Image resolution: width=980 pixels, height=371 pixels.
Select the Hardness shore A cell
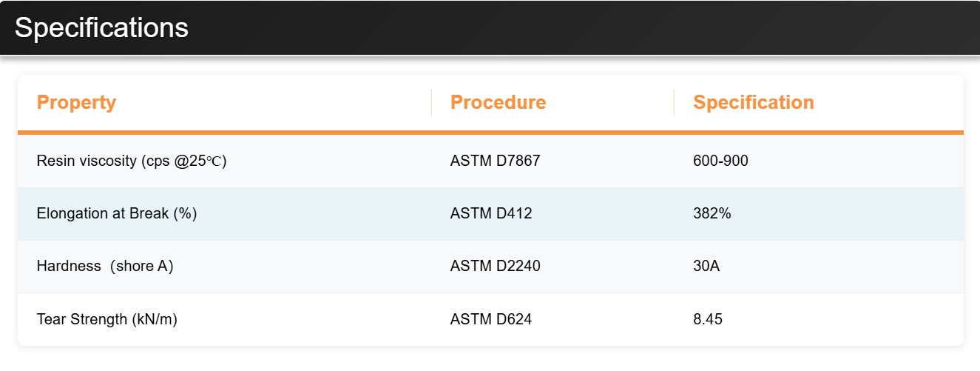(x=104, y=267)
